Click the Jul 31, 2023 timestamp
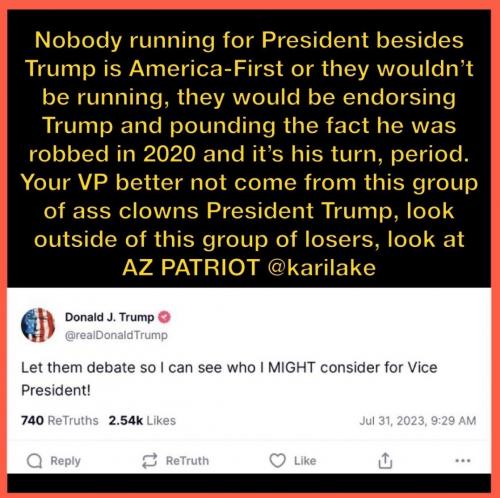The width and height of the screenshot is (500, 498). pos(418,421)
